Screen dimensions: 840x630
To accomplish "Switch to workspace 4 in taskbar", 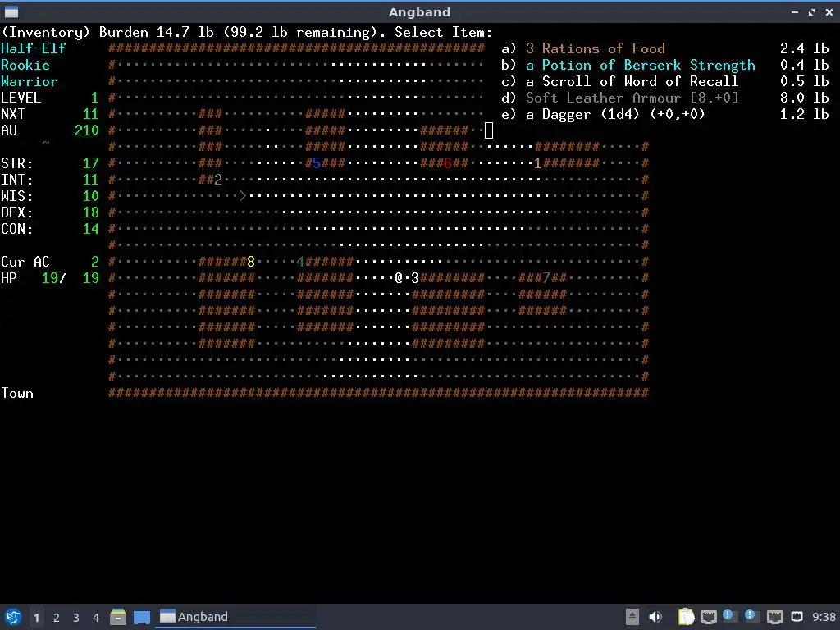I will click(96, 617).
